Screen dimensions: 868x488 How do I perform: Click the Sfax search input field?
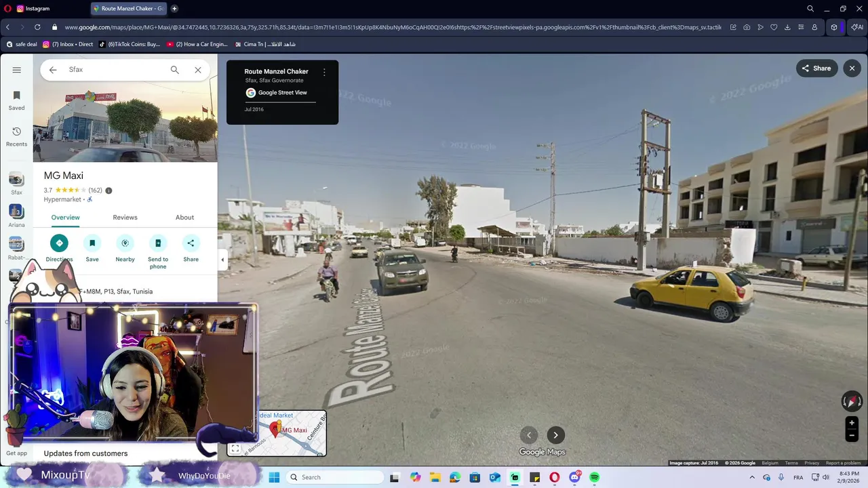pos(115,70)
